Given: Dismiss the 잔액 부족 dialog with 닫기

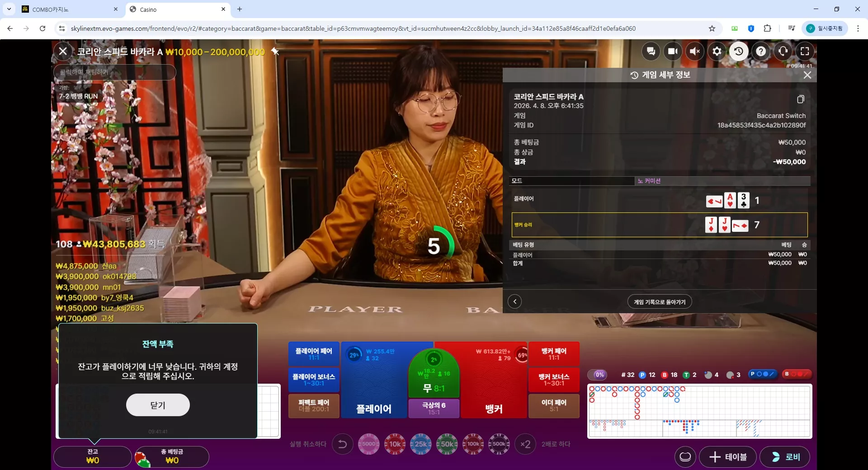Looking at the screenshot, I should pos(158,405).
